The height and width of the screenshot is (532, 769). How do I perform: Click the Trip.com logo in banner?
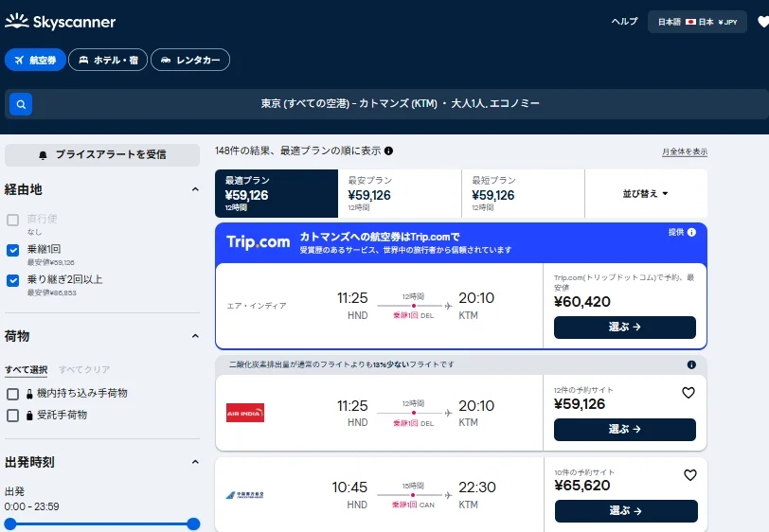click(x=258, y=241)
